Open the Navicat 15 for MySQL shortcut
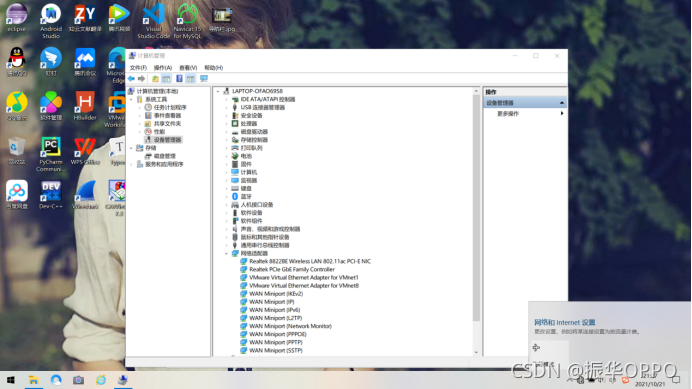 coord(187,21)
